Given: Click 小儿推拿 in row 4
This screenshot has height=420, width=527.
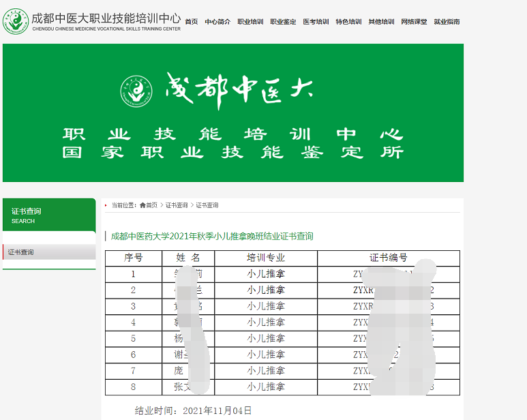Looking at the screenshot, I should (x=266, y=322).
